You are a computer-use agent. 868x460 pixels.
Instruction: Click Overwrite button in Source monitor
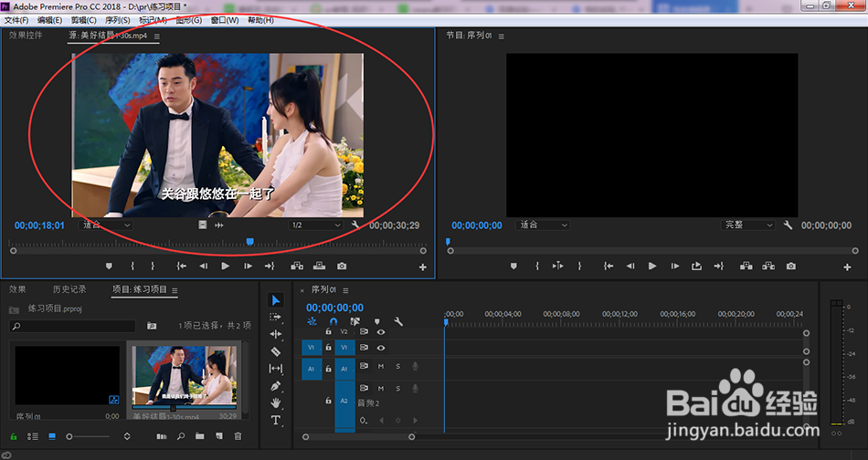[x=320, y=266]
